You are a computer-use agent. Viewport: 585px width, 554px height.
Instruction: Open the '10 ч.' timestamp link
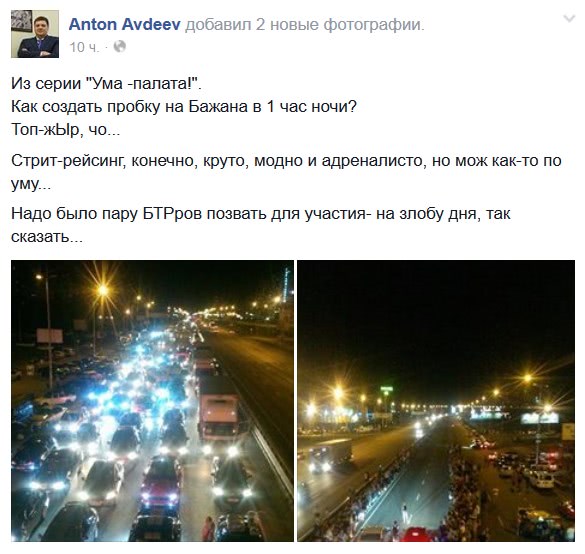[85, 47]
